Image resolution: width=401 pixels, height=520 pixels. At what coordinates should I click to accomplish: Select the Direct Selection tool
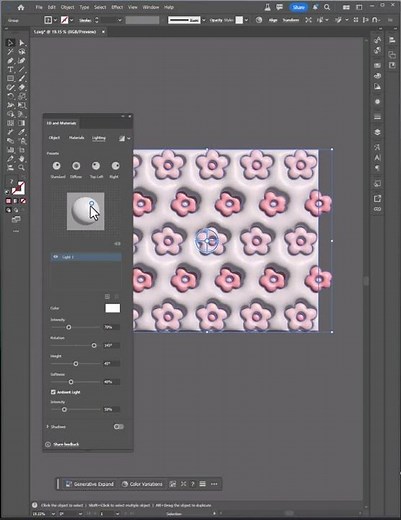click(x=22, y=43)
